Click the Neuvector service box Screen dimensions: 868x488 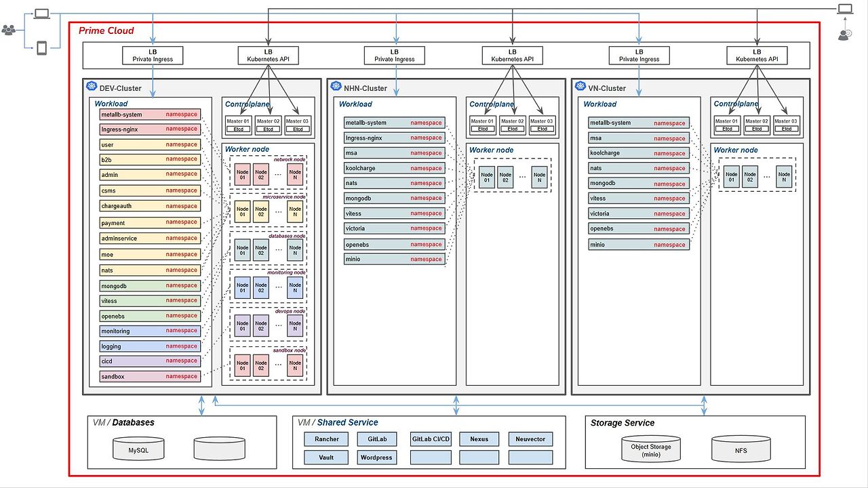coord(530,439)
